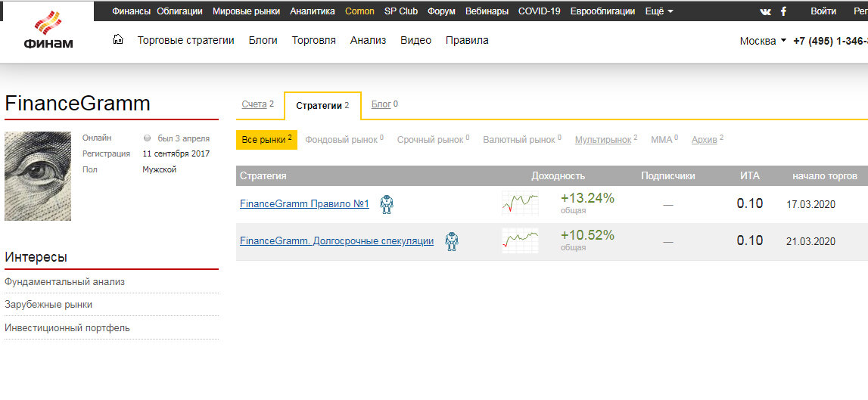Filter by Валютный рынок
868x400 pixels.
click(x=522, y=140)
